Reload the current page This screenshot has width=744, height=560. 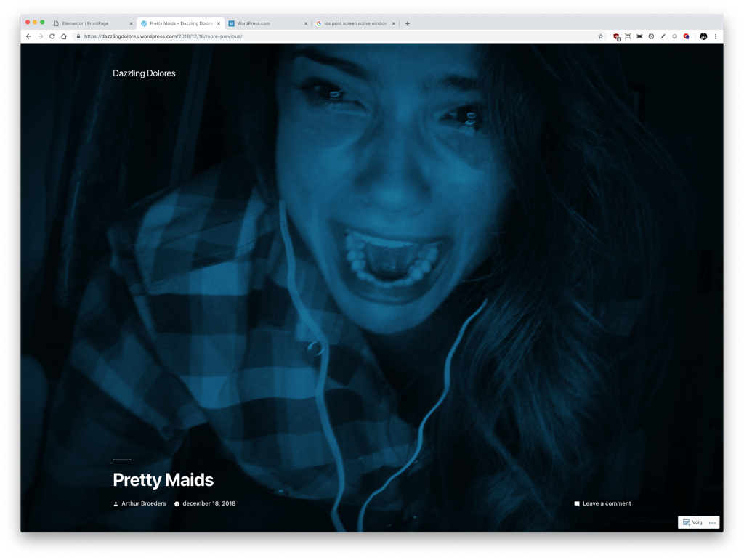pyautogui.click(x=52, y=36)
